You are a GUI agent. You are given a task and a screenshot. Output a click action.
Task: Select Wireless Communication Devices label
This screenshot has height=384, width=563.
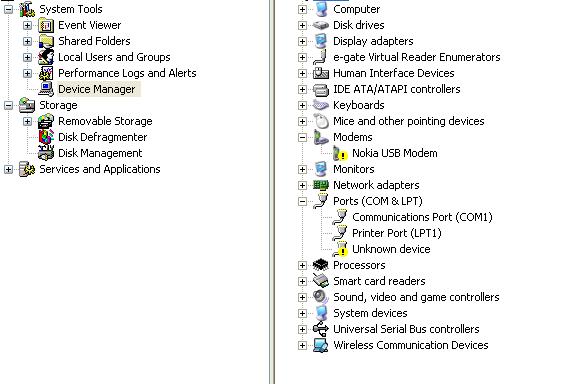pyautogui.click(x=411, y=345)
